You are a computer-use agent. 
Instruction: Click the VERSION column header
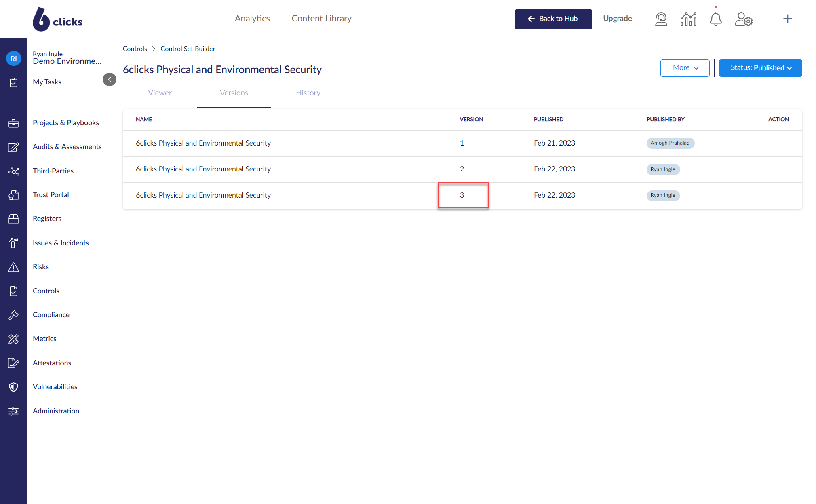[471, 119]
